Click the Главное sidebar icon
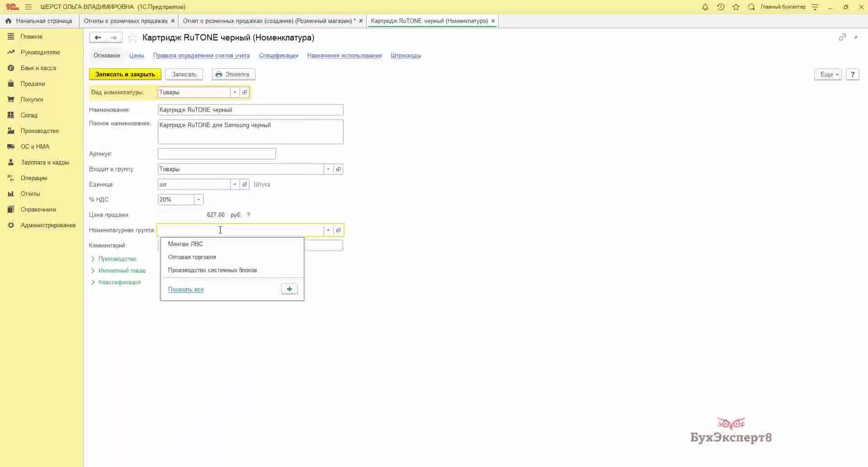The width and height of the screenshot is (868, 467). tap(11, 37)
